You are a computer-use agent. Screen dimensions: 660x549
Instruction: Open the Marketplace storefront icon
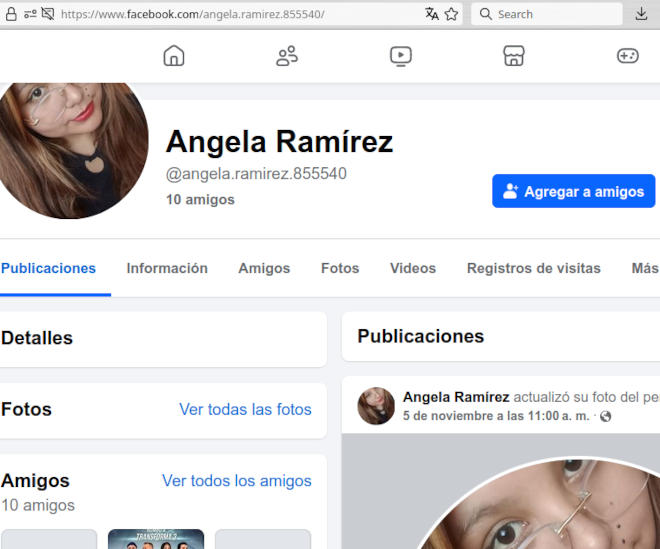tap(514, 56)
